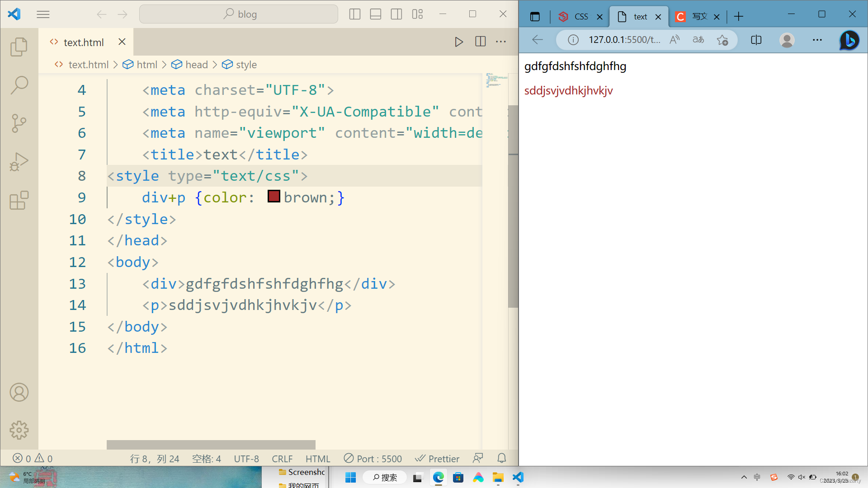Open the browser profile avatar
Image resolution: width=868 pixels, height=488 pixels.
click(x=787, y=40)
